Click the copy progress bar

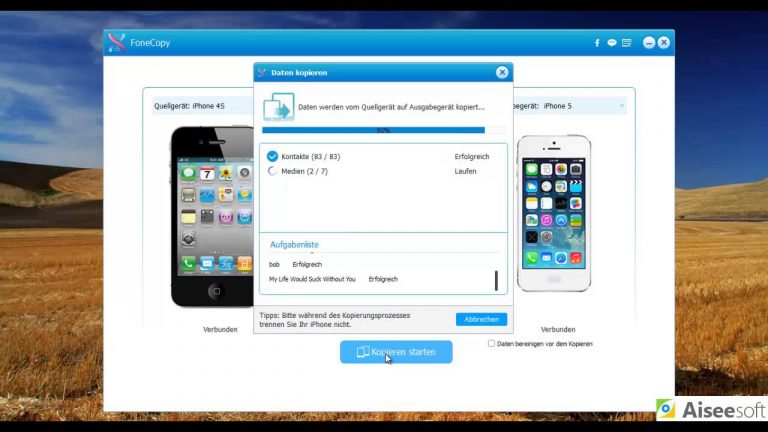[384, 130]
